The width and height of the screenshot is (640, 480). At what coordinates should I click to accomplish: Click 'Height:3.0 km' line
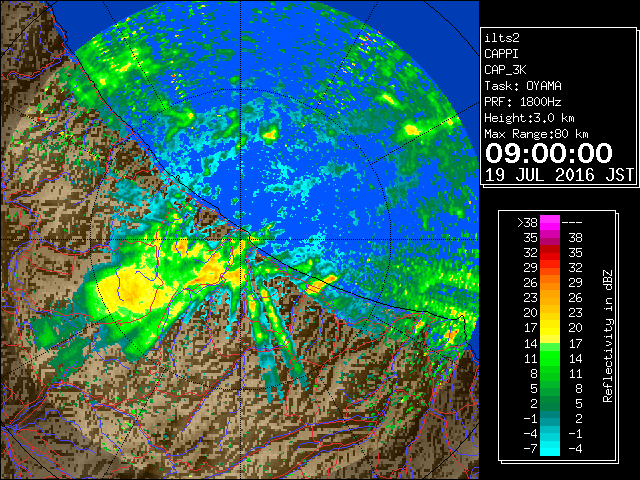click(529, 118)
